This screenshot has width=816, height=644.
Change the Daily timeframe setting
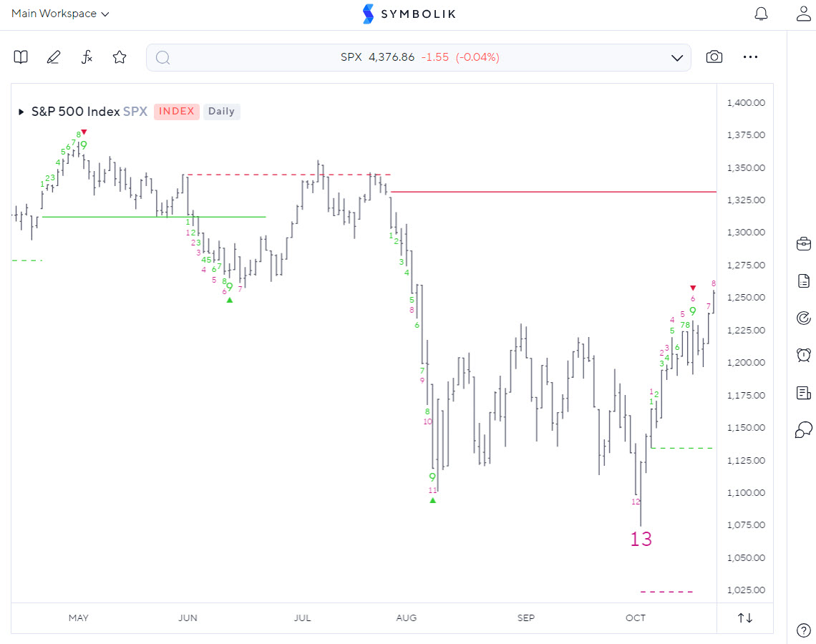tap(221, 112)
